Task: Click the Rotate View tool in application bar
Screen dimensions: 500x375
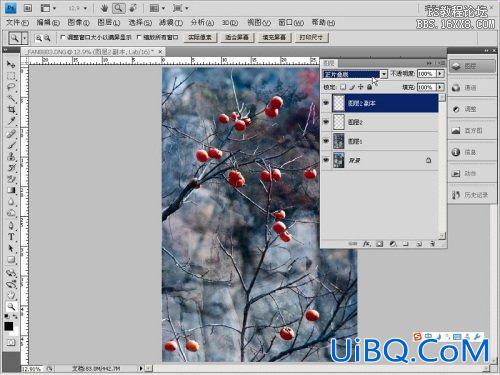Action: pos(133,8)
